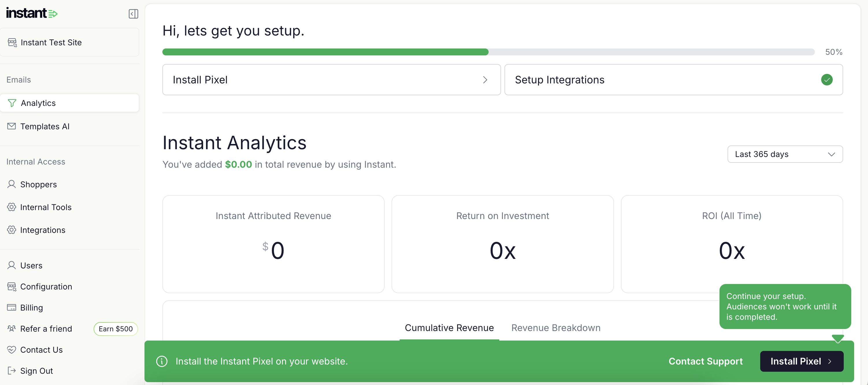Click the 50% progress label
This screenshot has width=868, height=385.
click(x=834, y=52)
